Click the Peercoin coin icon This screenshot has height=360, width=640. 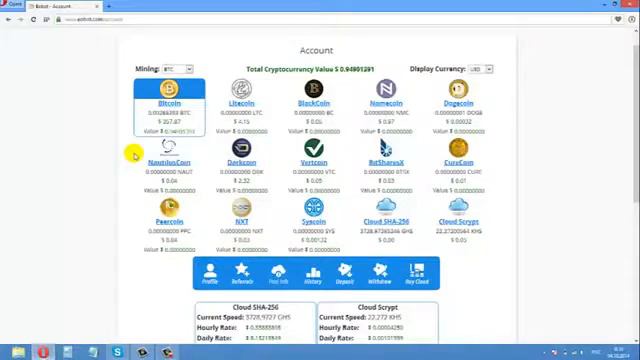(x=169, y=207)
